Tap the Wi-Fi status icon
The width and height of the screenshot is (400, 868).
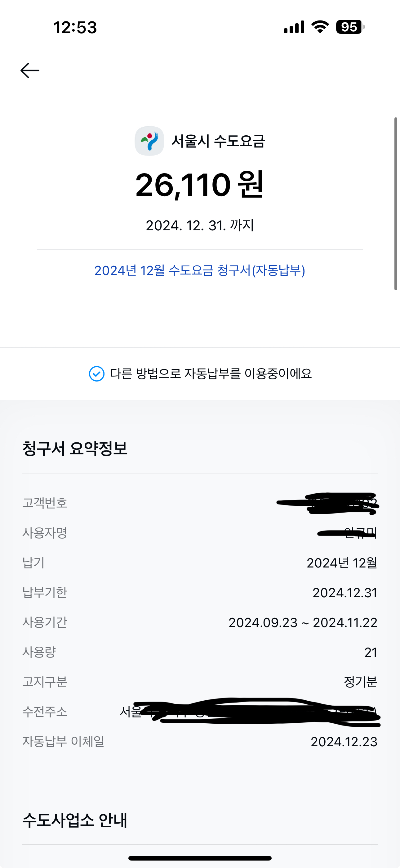[320, 27]
